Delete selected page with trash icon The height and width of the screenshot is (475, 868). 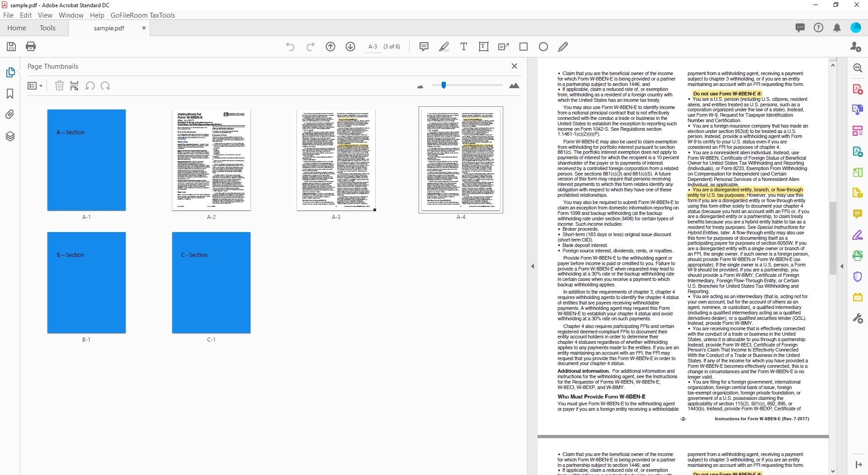[59, 85]
